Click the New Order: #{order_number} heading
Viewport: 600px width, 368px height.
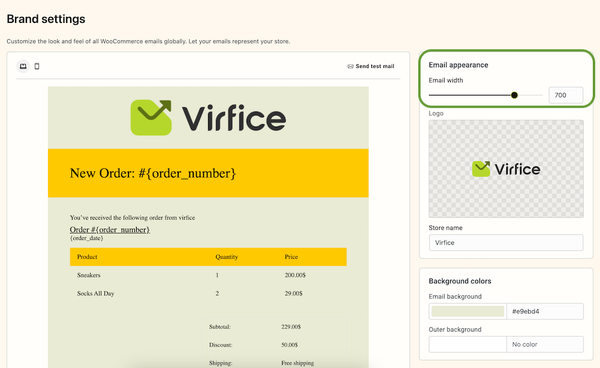pos(153,173)
